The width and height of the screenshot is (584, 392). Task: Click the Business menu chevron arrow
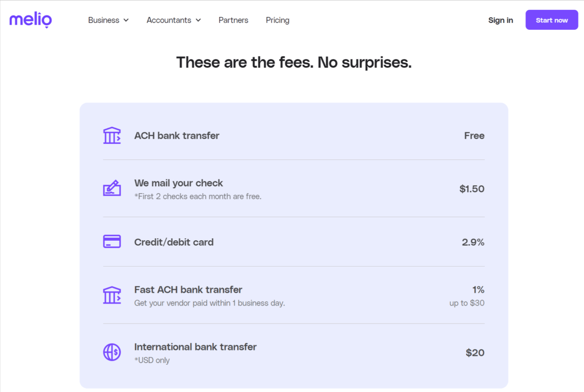(x=126, y=20)
